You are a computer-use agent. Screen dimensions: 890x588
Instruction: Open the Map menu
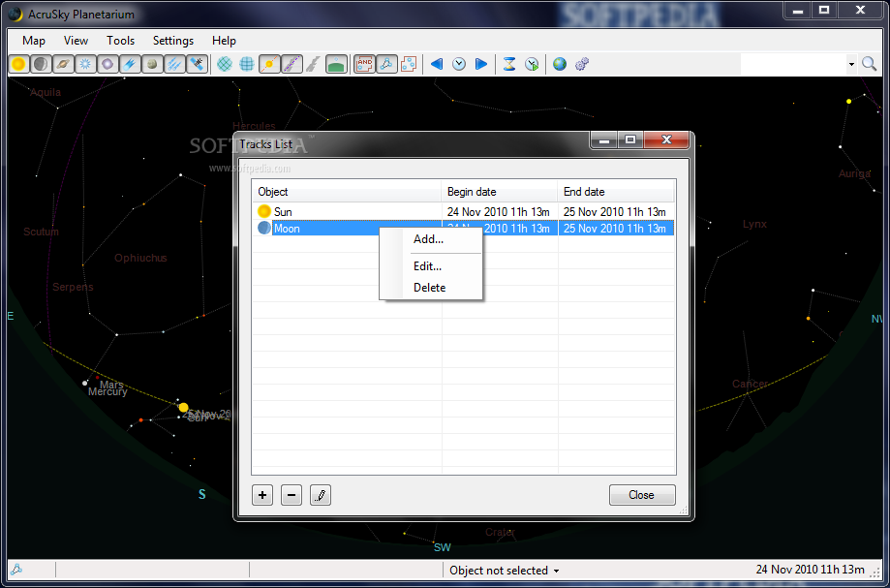[x=34, y=41]
